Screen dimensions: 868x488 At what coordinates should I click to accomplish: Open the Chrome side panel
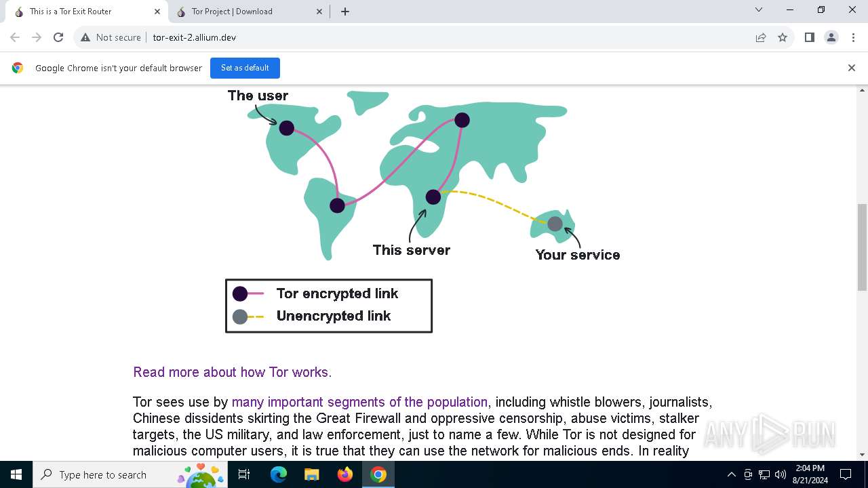(x=809, y=37)
